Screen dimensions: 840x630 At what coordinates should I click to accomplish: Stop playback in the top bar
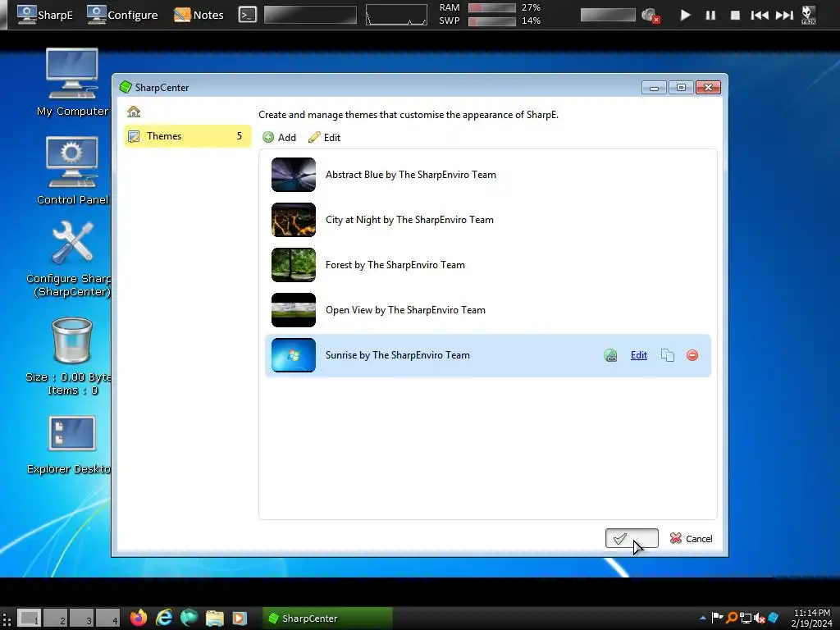[x=736, y=15]
